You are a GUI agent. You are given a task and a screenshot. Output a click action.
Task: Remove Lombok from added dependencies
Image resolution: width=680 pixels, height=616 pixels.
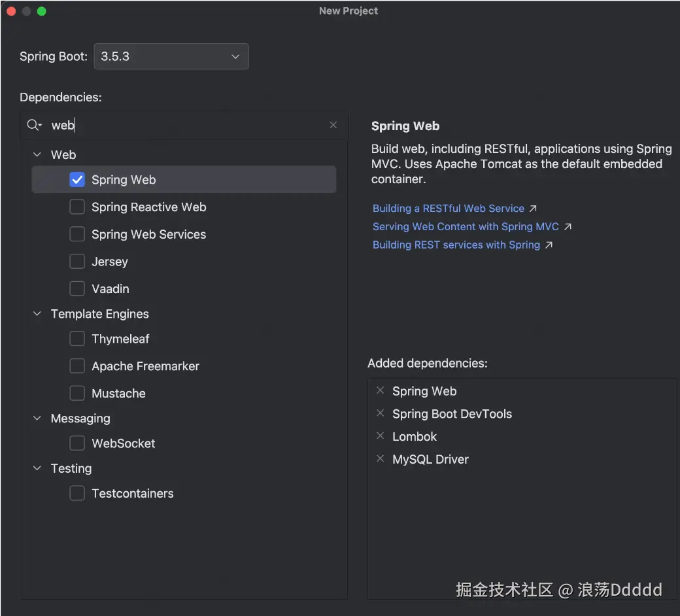tap(381, 436)
